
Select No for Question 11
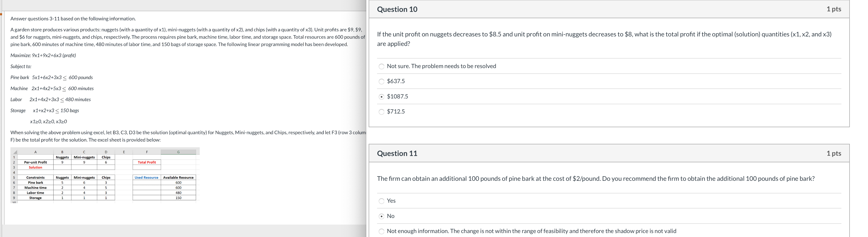[382, 216]
